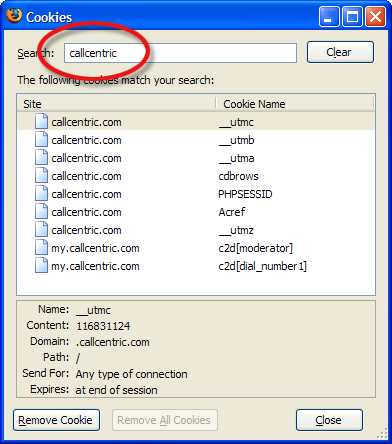Sort cookies by the Site column header
This screenshot has height=444, width=392.
coord(116,104)
